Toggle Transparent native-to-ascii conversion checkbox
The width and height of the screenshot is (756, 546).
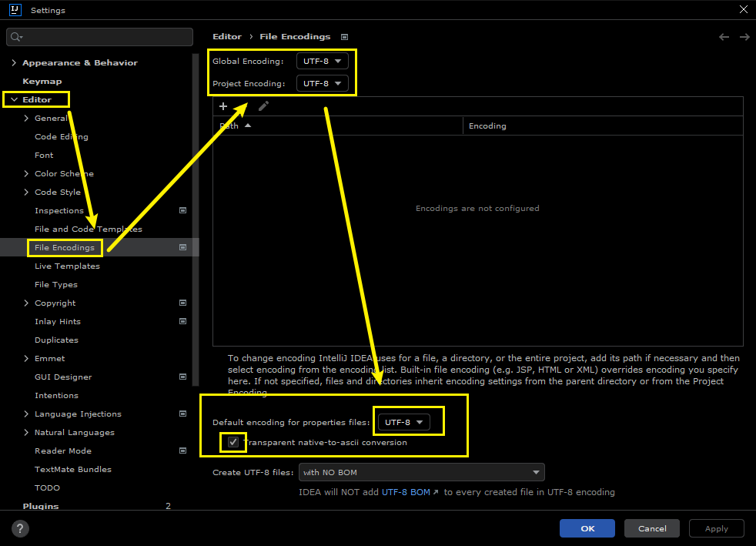[233, 442]
